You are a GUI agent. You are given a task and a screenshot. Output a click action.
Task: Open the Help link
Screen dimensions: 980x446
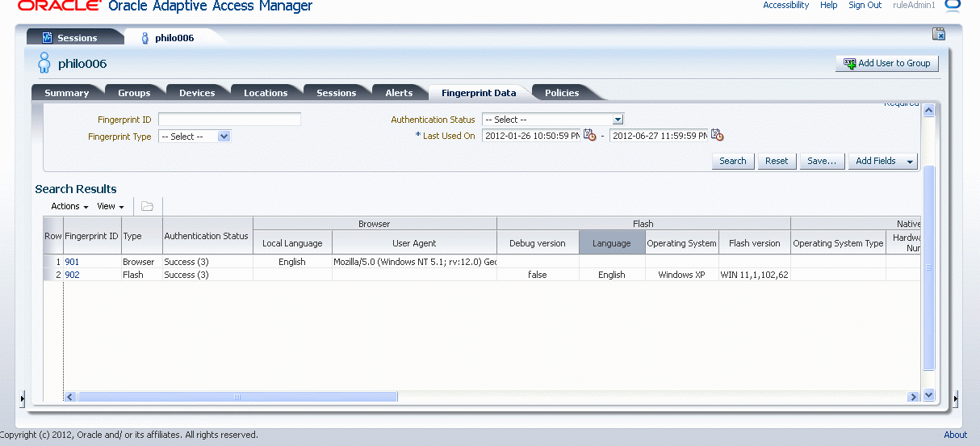click(x=828, y=5)
